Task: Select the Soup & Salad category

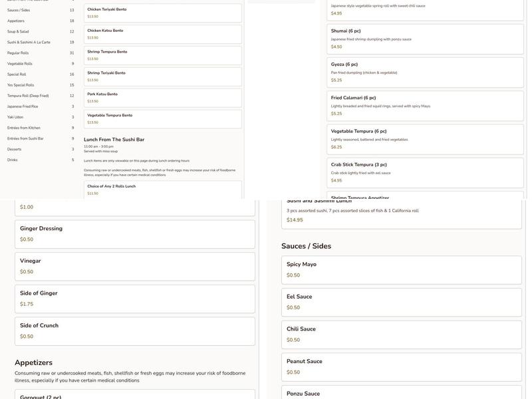Action: pyautogui.click(x=18, y=31)
